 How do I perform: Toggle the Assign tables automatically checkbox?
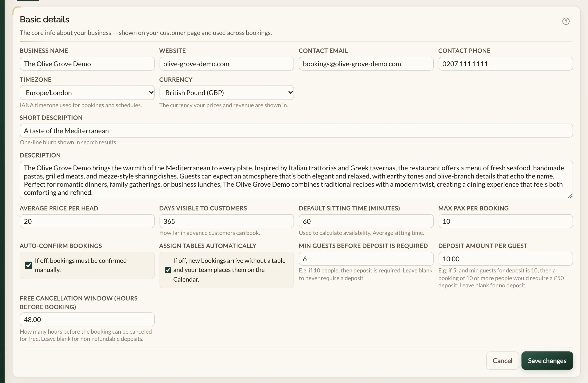(168, 270)
